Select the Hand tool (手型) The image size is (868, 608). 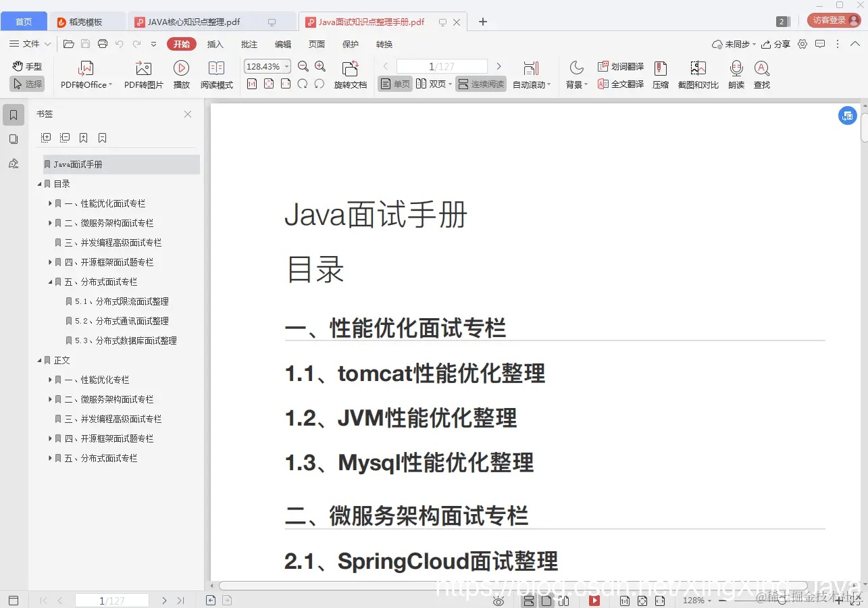pos(27,66)
